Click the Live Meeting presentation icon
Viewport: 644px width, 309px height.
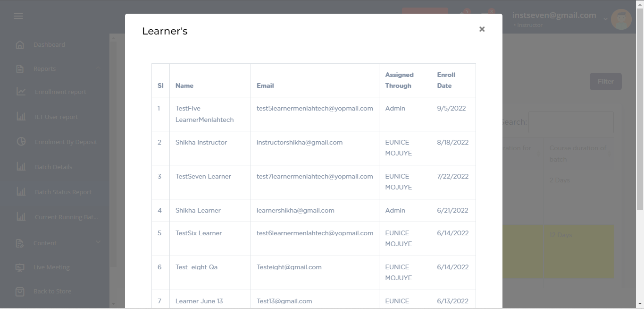click(20, 267)
